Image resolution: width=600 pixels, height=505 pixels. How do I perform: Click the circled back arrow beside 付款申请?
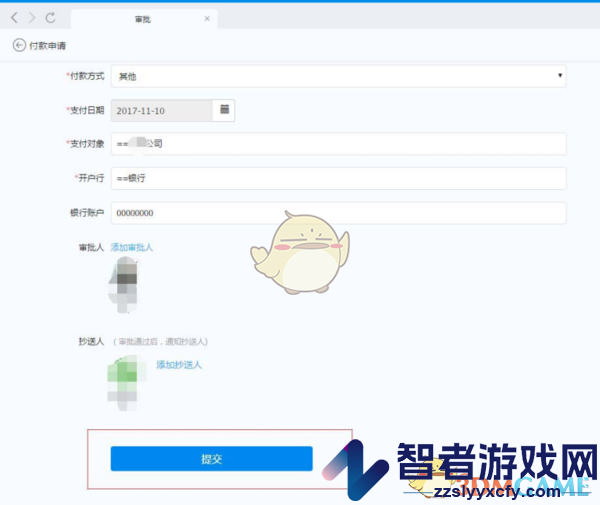click(x=19, y=45)
